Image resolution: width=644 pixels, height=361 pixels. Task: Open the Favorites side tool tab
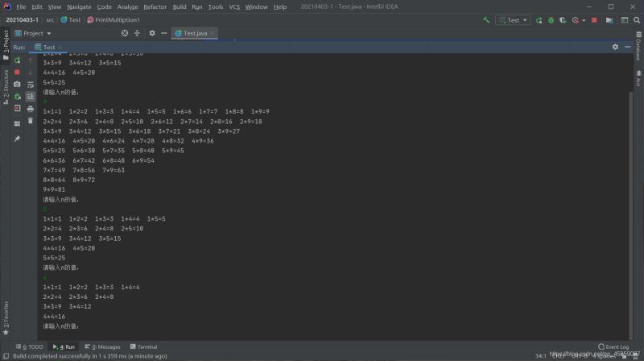6,317
